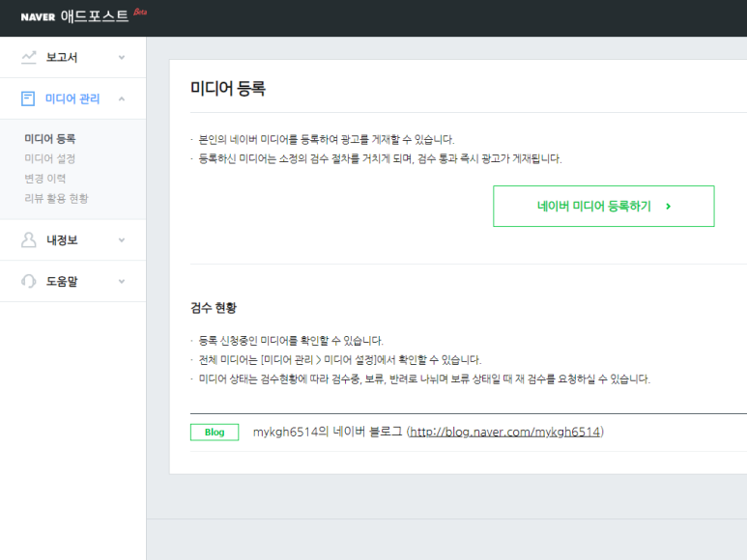Select 변경 이력 submenu item

click(45, 179)
